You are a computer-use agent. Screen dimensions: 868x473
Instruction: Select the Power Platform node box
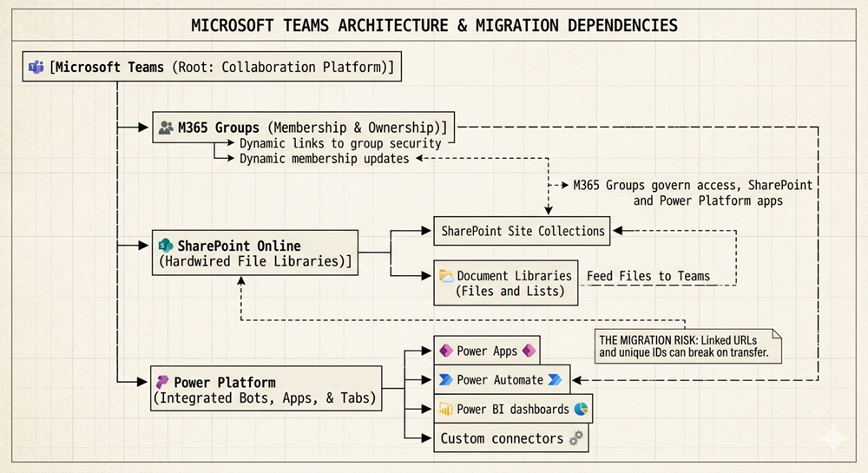point(266,388)
